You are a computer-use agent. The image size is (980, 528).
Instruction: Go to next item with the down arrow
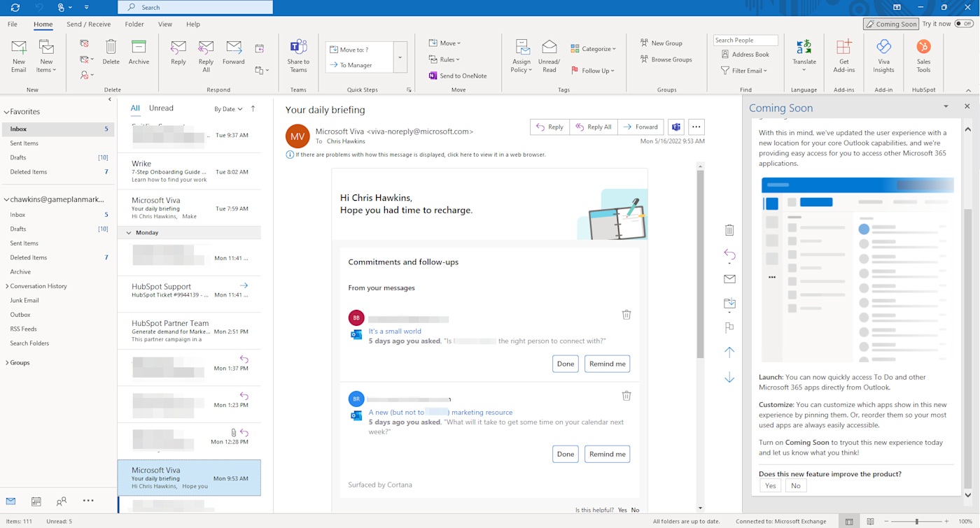tap(729, 378)
